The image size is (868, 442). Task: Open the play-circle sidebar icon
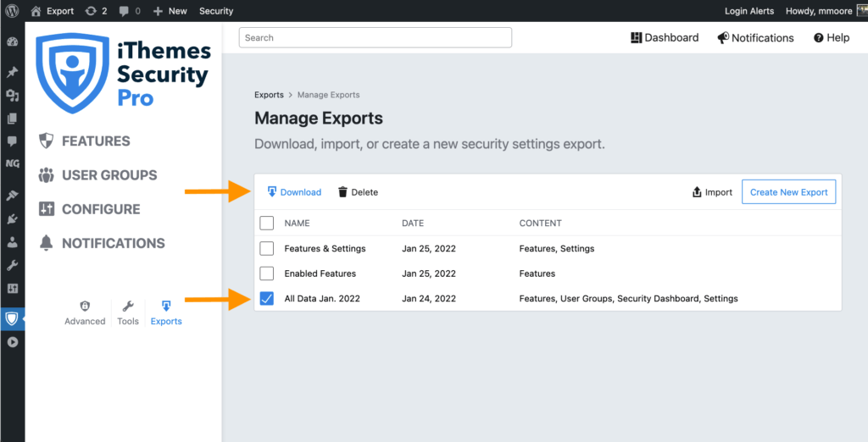click(12, 342)
